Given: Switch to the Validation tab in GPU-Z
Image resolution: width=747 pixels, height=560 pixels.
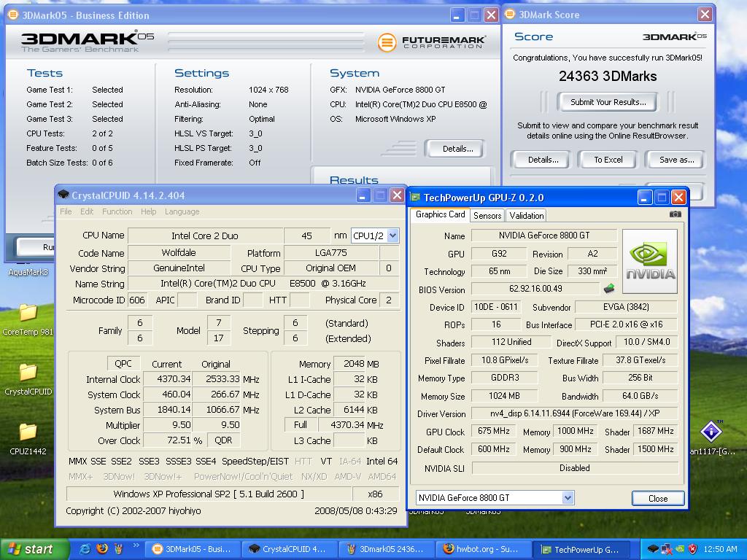Looking at the screenshot, I should [x=527, y=216].
